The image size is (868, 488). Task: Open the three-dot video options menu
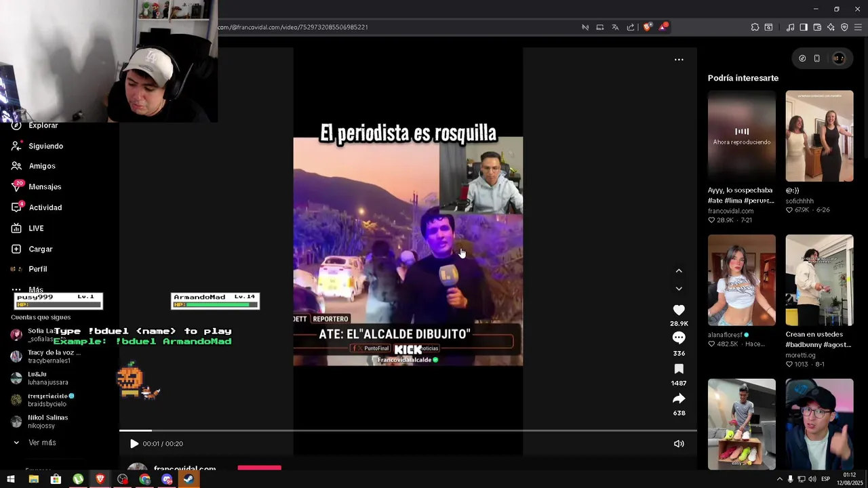(679, 60)
